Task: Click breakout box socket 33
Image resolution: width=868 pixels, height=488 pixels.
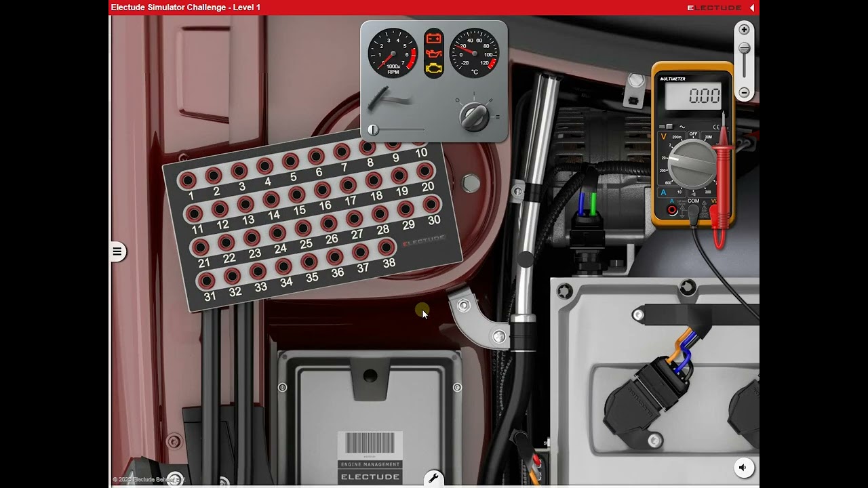Action: click(258, 270)
